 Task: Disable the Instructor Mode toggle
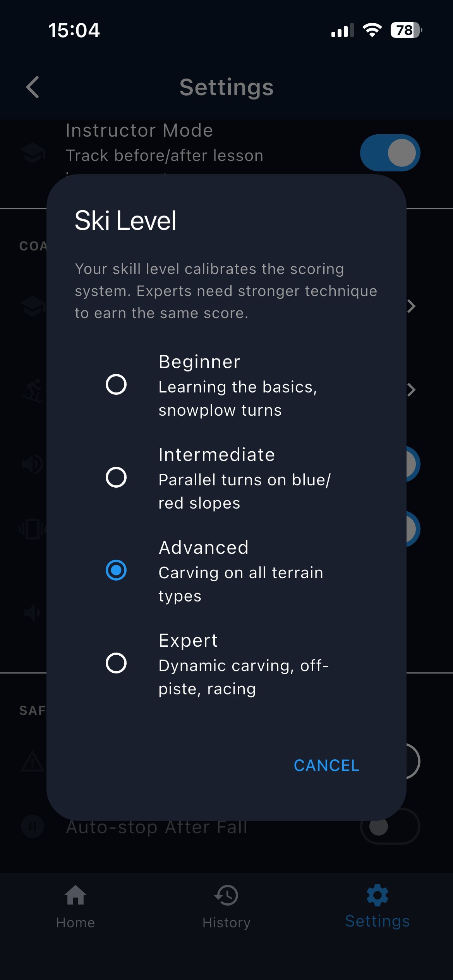tap(390, 152)
